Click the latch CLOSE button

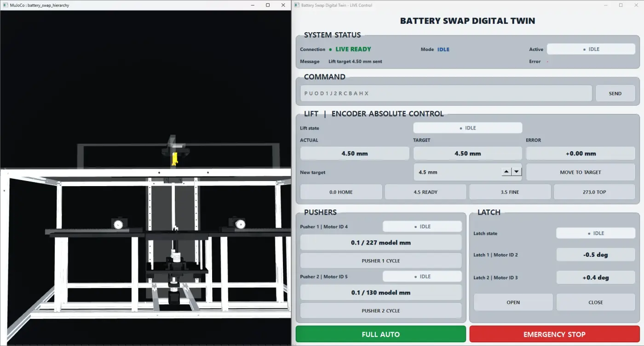(x=596, y=302)
